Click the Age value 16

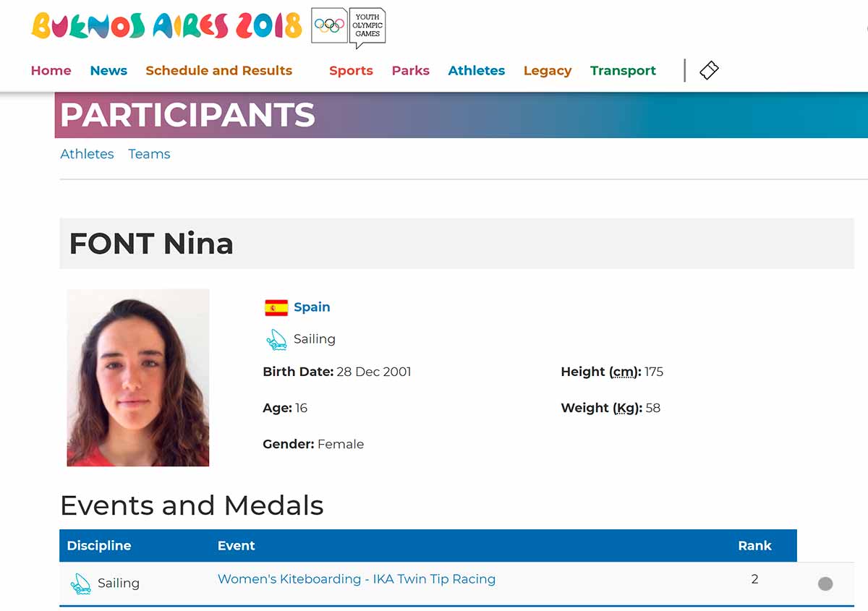[302, 408]
